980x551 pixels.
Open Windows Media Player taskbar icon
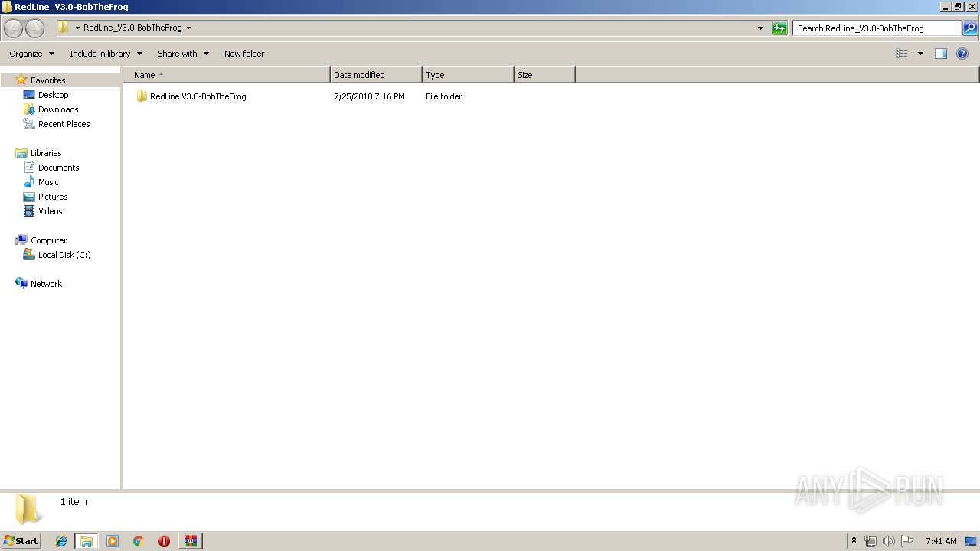pyautogui.click(x=113, y=541)
